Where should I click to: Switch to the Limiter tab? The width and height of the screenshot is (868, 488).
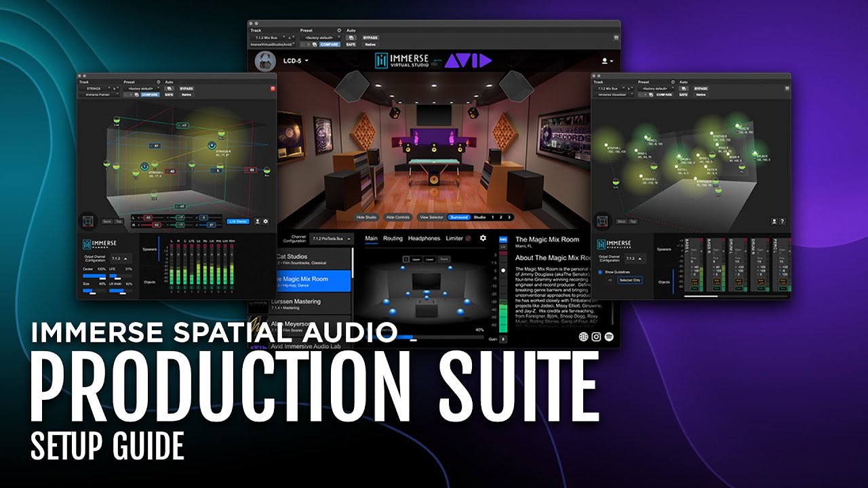454,239
